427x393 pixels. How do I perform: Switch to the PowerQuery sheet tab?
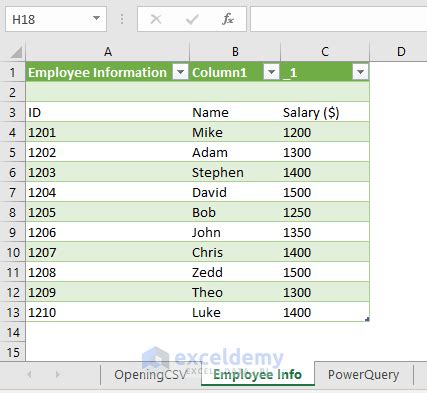(363, 375)
